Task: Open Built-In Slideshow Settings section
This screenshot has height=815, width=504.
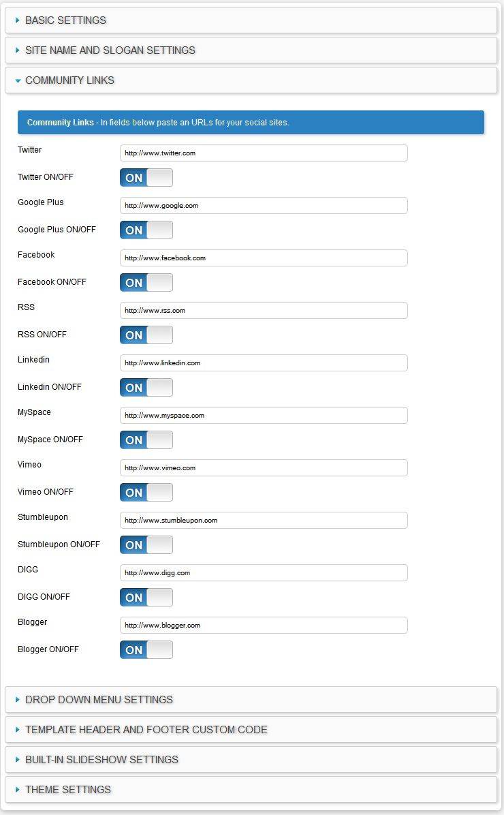Action: click(251, 760)
